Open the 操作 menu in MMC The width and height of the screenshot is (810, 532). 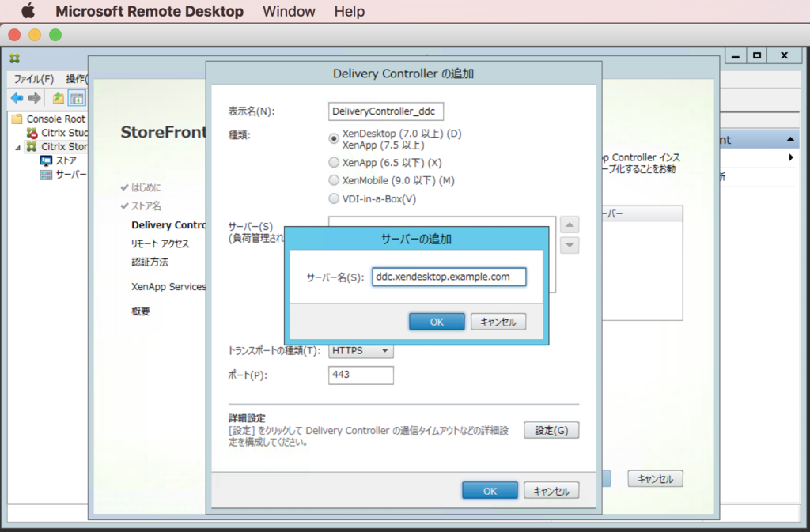coord(77,79)
